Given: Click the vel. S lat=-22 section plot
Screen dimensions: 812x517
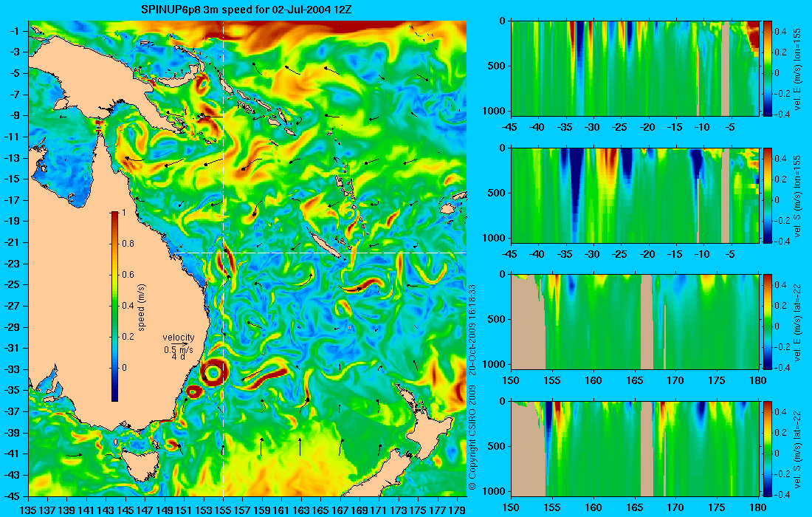Looking at the screenshot, I should pos(635,448).
